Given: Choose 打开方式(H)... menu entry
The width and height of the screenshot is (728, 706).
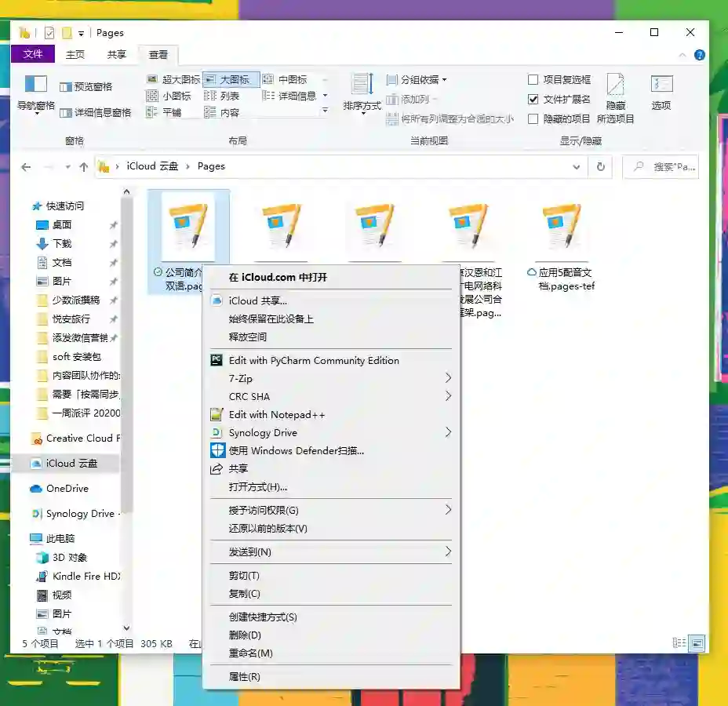Looking at the screenshot, I should click(x=330, y=487).
